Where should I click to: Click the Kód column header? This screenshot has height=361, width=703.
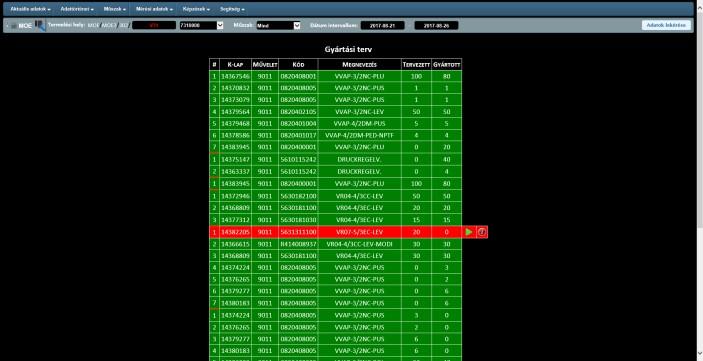coord(298,65)
